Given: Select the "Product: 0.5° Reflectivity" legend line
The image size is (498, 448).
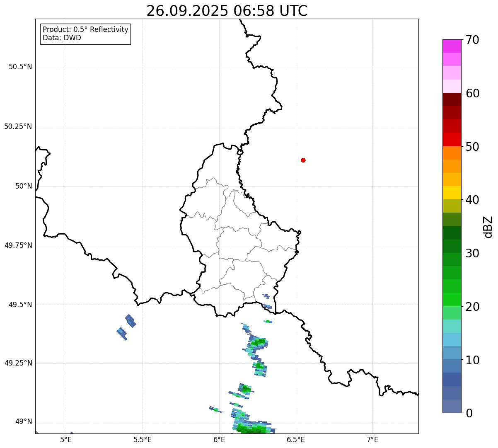Looking at the screenshot, I should click(x=85, y=30).
